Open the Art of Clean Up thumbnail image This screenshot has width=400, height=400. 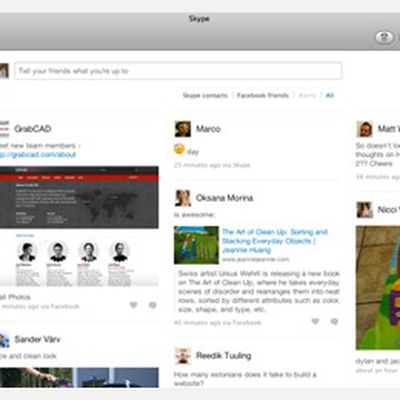196,245
